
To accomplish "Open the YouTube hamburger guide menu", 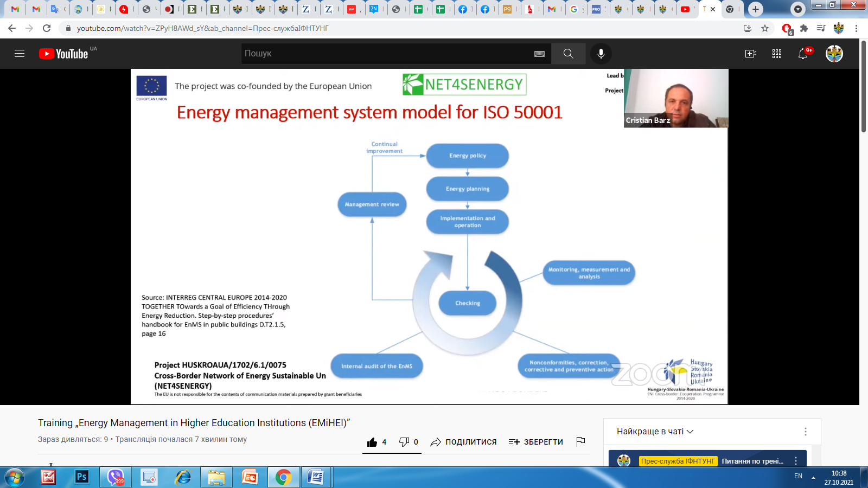I will pyautogui.click(x=20, y=54).
